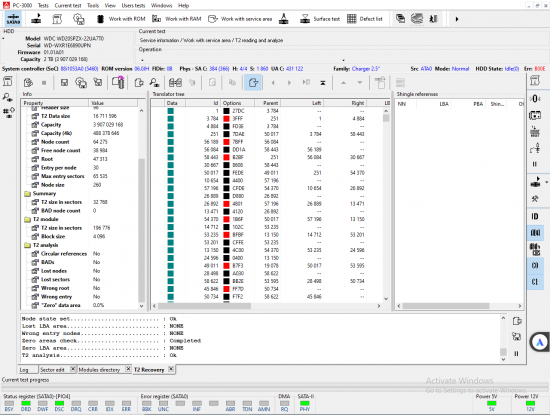Viewport: 550px width, 415px height.
Task: Open the Users tests menu
Action: pyautogui.click(x=133, y=5)
